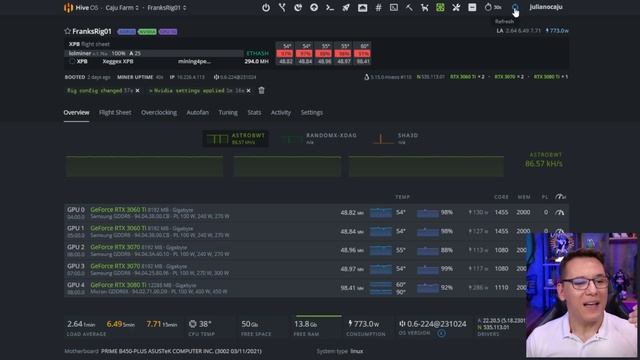This screenshot has height=360, width=640.
Task: Click GPU 2 GeForce RTX 3070 name
Action: tap(115, 247)
